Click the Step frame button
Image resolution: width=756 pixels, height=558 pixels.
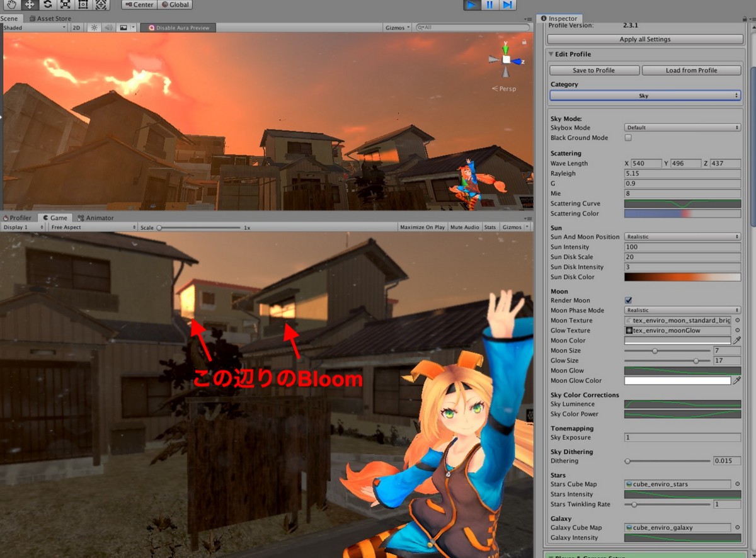[508, 4]
